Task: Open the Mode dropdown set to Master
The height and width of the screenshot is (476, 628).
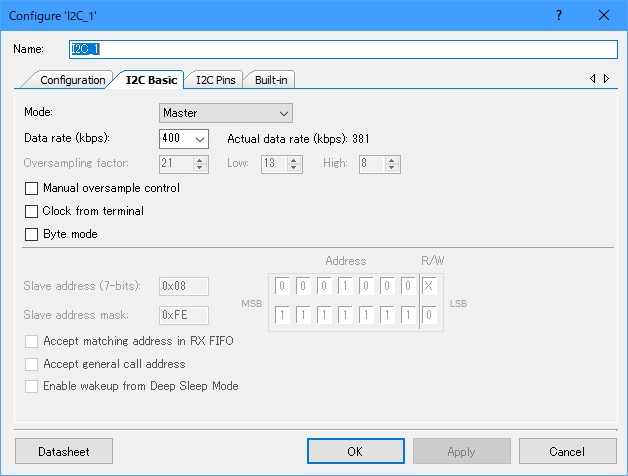Action: (x=225, y=113)
